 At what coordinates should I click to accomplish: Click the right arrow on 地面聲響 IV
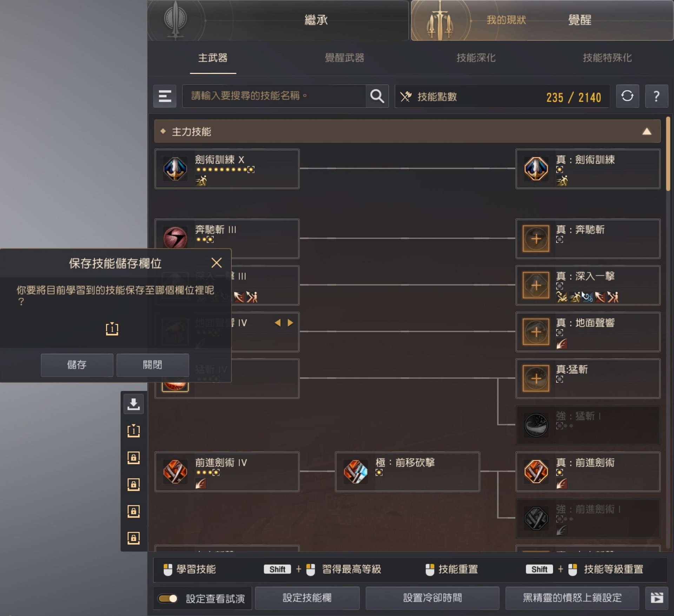pyautogui.click(x=290, y=323)
